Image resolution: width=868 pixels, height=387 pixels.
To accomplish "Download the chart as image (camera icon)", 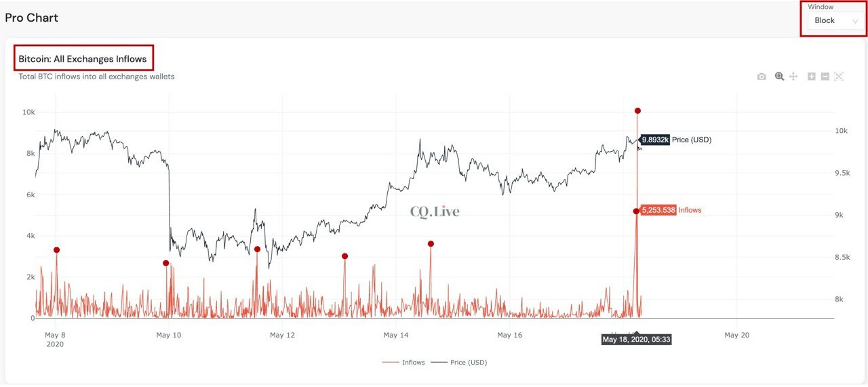I will [x=762, y=77].
